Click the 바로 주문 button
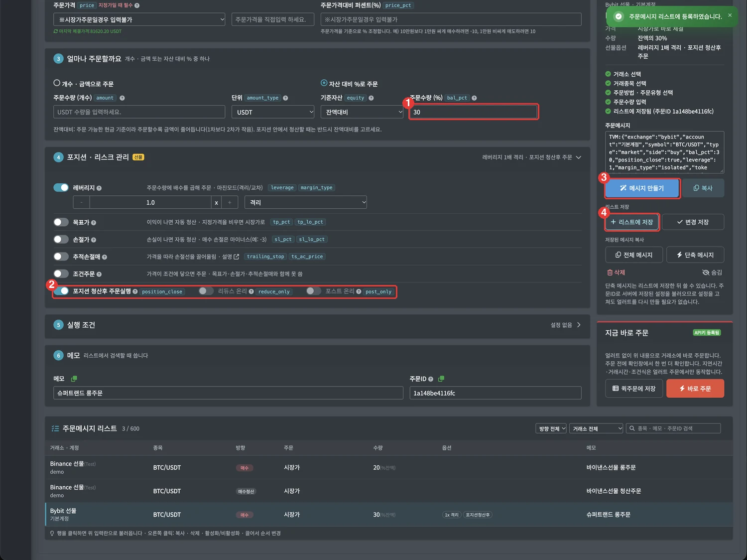 [695, 389]
